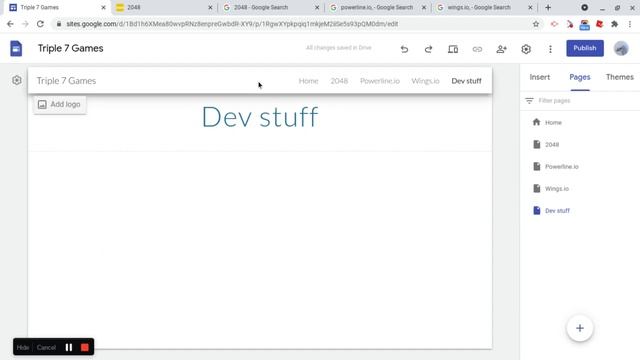Image resolution: width=640 pixels, height=360 pixels.
Task: Click the Triple 7 Games document title
Action: pyautogui.click(x=71, y=48)
